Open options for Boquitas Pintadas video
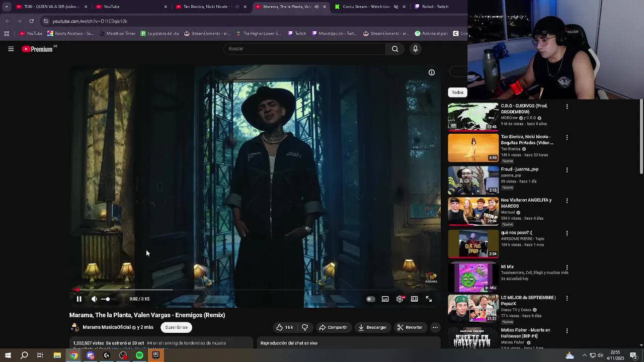Image resolution: width=644 pixels, height=362 pixels. 567,137
